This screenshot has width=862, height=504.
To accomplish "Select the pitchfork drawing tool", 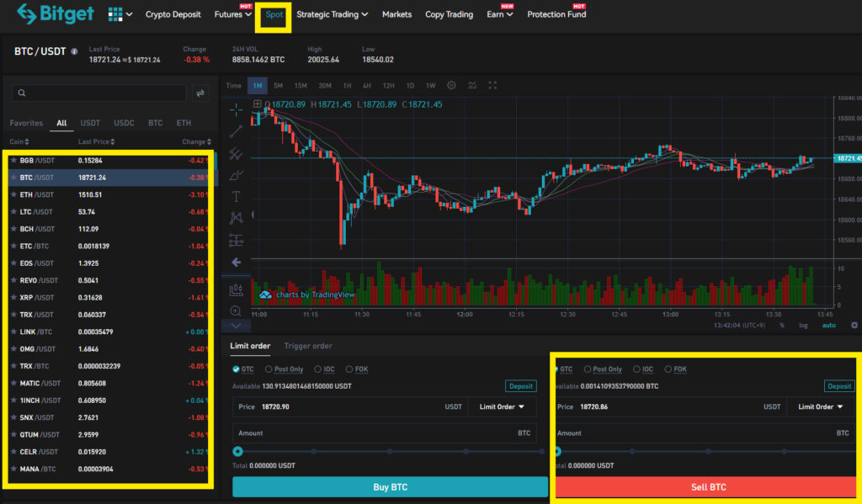I will pos(236,154).
